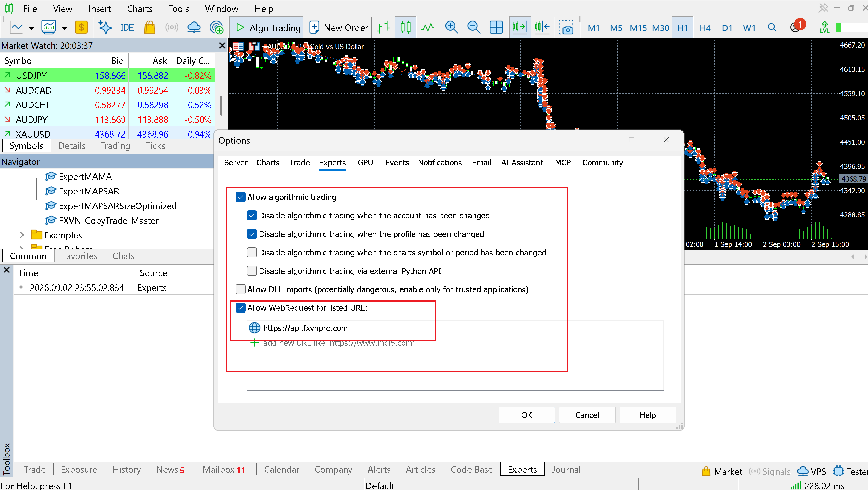868x490 pixels.
Task: Click the globe with plus icon
Action: tap(216, 27)
